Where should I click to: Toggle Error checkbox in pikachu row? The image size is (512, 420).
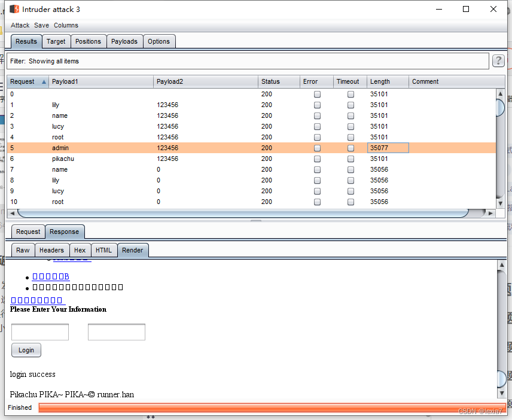317,159
